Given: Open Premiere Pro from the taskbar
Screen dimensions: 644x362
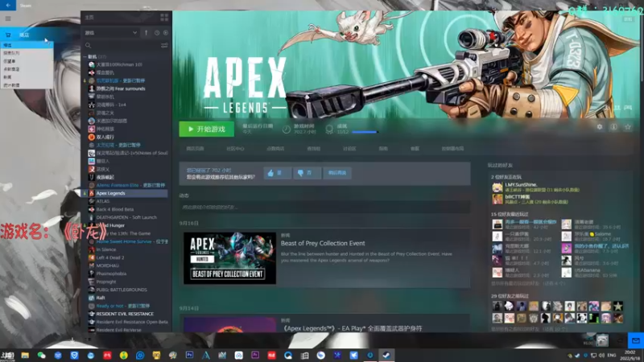Looking at the screenshot, I should tap(255, 355).
